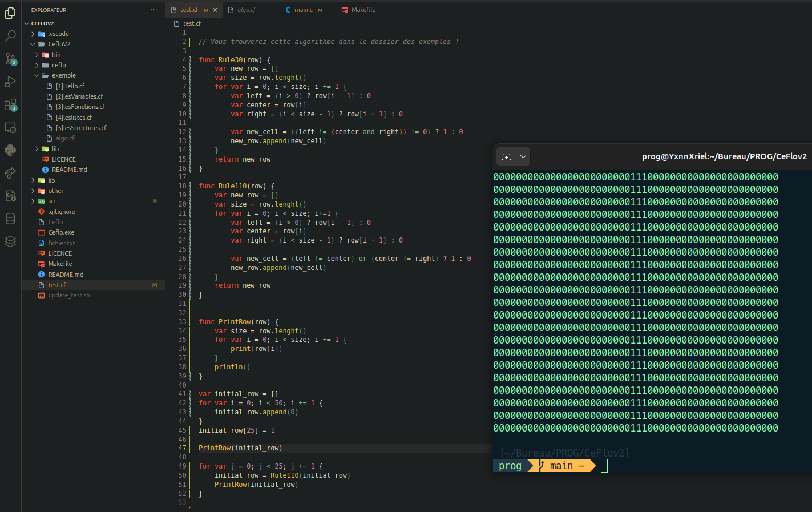Click the 'PrintRow(initial_row)' line 47

click(240, 448)
